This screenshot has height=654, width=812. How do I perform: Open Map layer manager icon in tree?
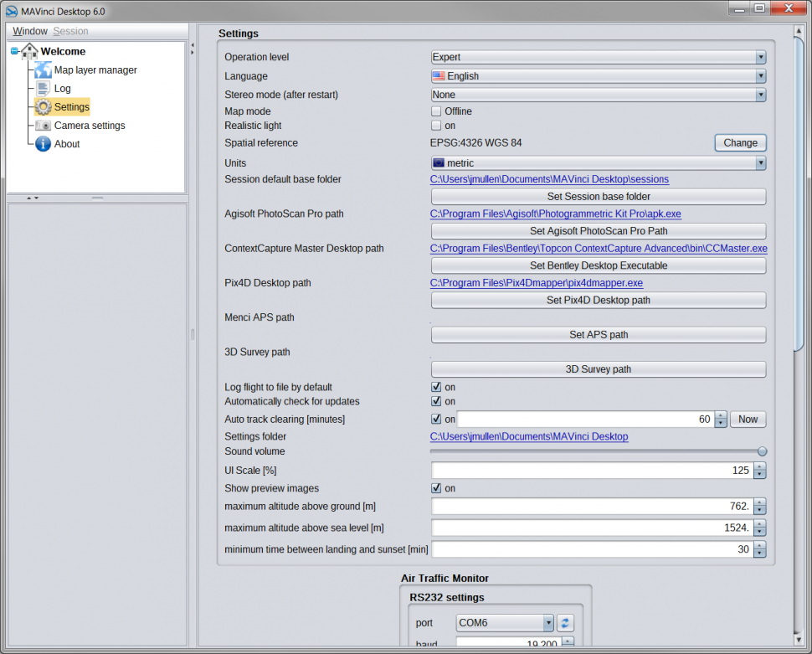click(x=43, y=70)
